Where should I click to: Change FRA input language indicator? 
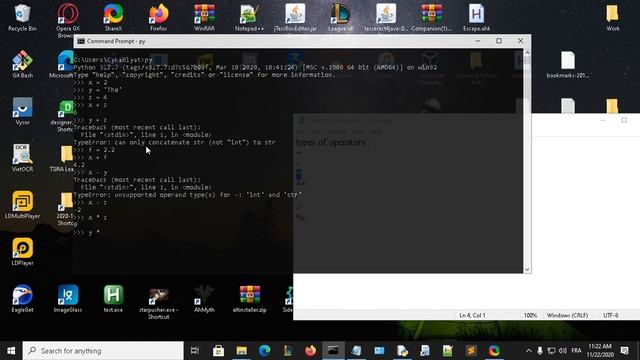coord(576,351)
